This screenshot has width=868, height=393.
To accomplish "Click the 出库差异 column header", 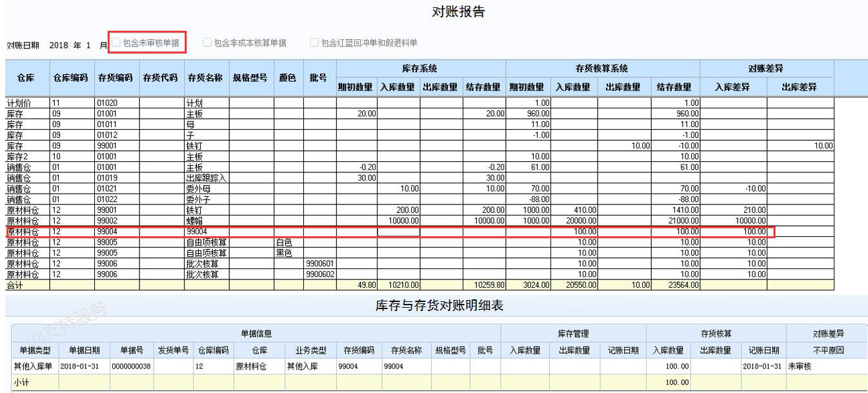I will 800,87.
